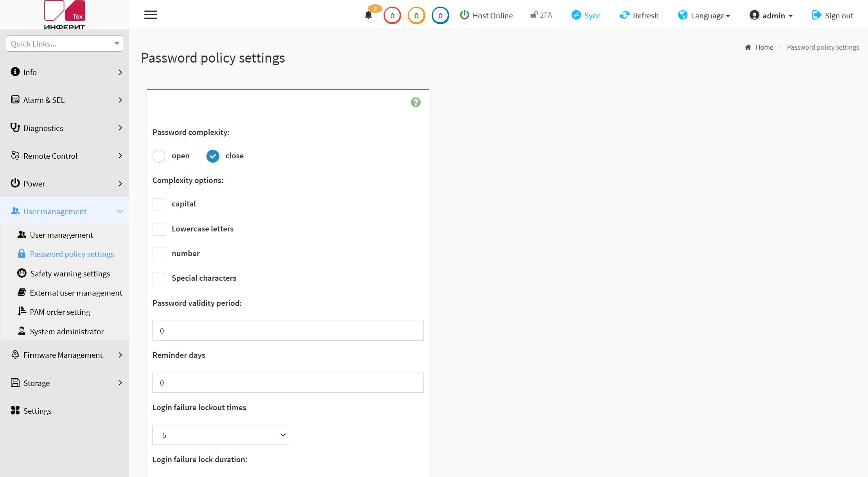Screen dimensions: 868x477
Task: Click the 2FA lock icon
Action: [534, 15]
